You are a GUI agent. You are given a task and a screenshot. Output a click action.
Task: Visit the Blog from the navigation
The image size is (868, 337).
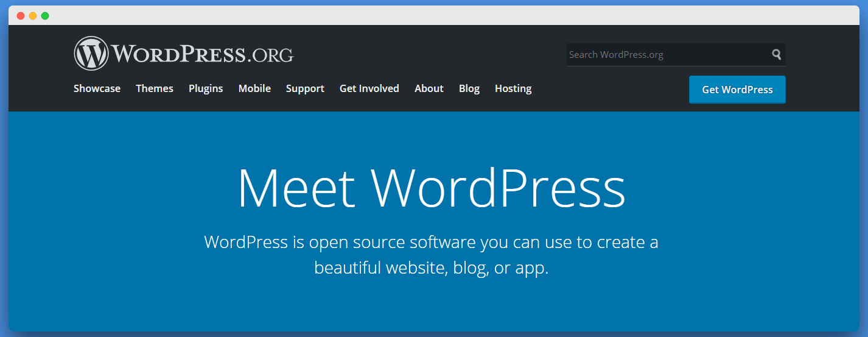click(x=469, y=88)
